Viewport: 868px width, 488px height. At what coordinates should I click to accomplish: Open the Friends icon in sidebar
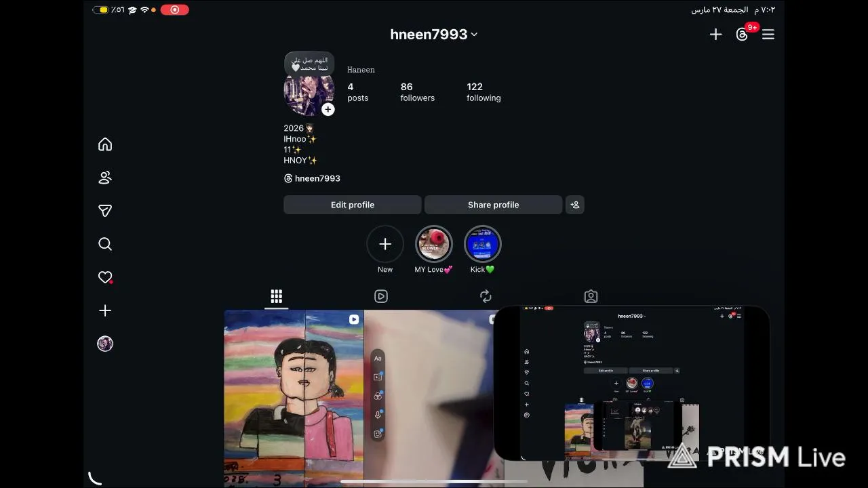tap(105, 178)
